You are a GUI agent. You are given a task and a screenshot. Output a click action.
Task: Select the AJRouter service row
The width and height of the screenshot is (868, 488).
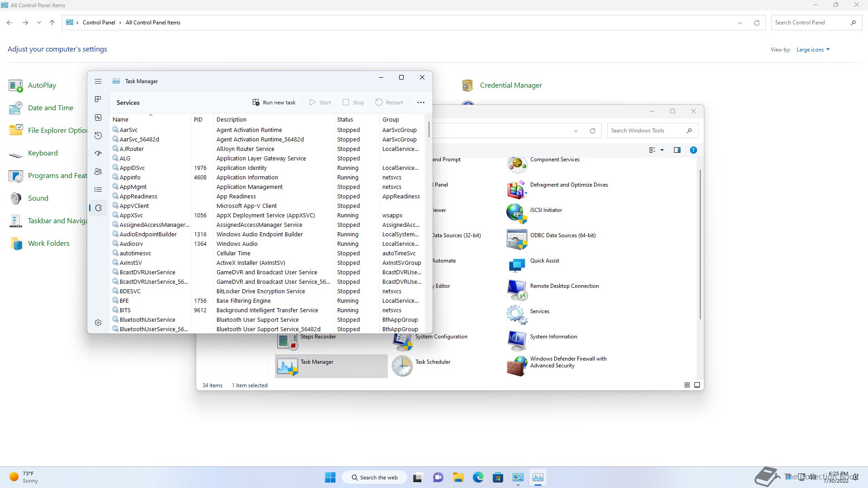click(x=268, y=149)
